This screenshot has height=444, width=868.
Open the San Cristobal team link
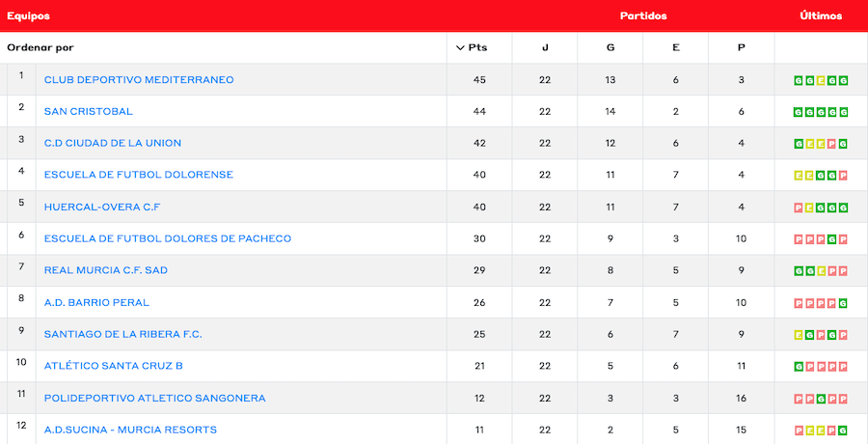point(89,111)
